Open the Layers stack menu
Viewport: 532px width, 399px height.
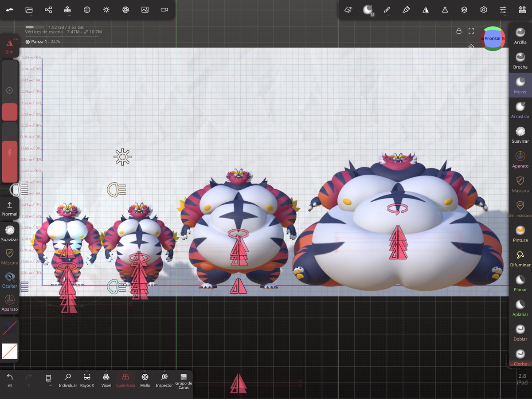click(x=464, y=10)
